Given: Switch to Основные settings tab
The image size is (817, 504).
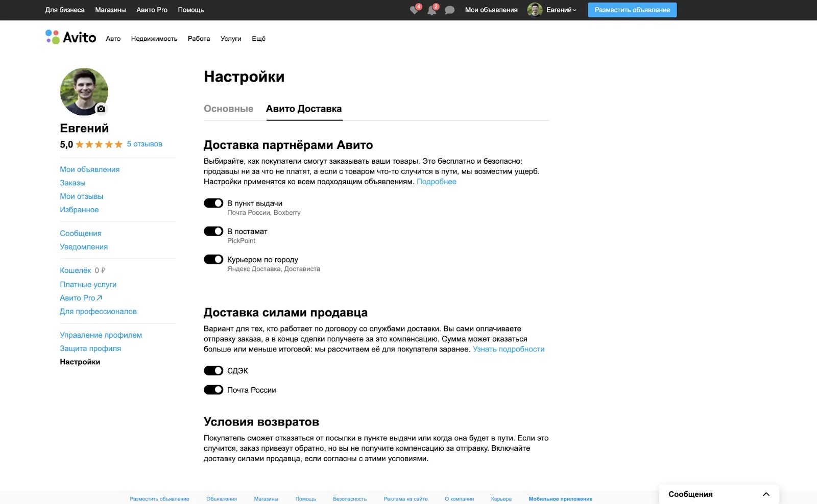Looking at the screenshot, I should [228, 109].
